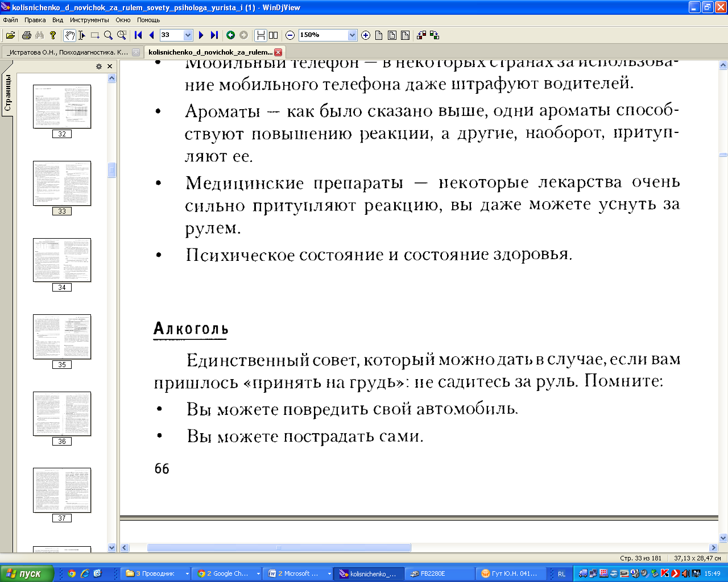Open the 2 Microsoft taskbar group

point(298,573)
